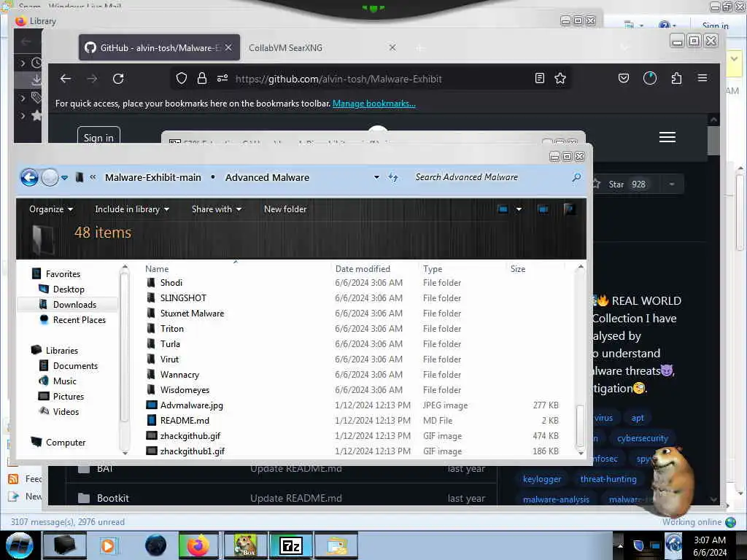The image size is (747, 560).
Task: Click the keylogger topic tag
Action: coord(542,479)
